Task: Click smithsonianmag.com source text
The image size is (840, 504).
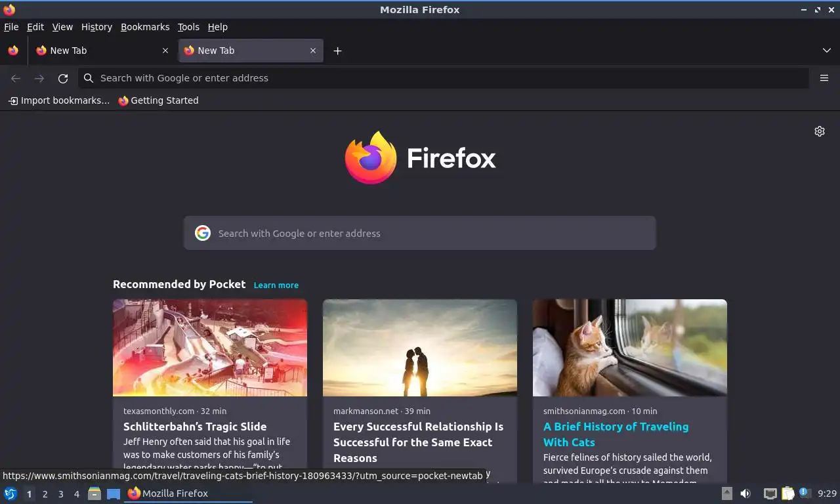Action: point(584,411)
